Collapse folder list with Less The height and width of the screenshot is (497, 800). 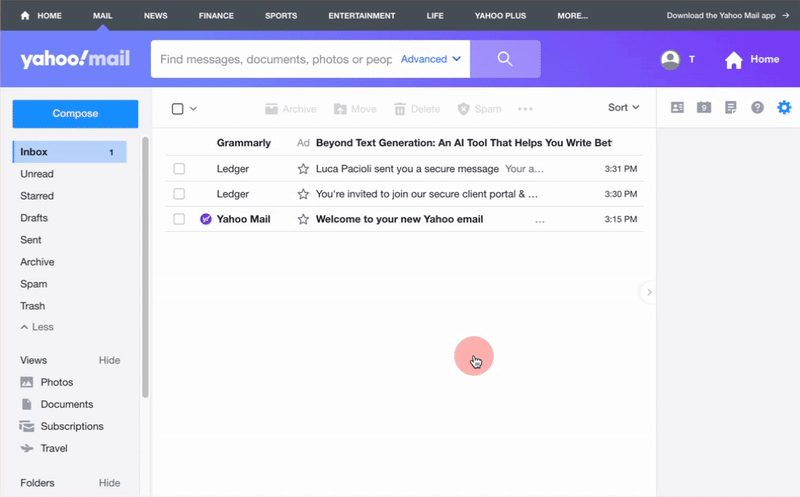[37, 327]
